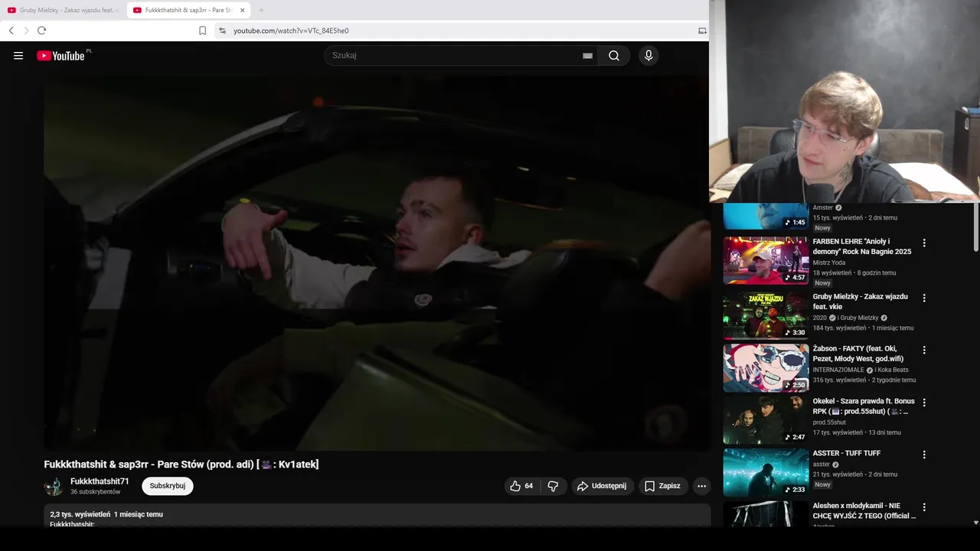Open options menu for ASSTER TUFF TUFF

click(x=924, y=454)
